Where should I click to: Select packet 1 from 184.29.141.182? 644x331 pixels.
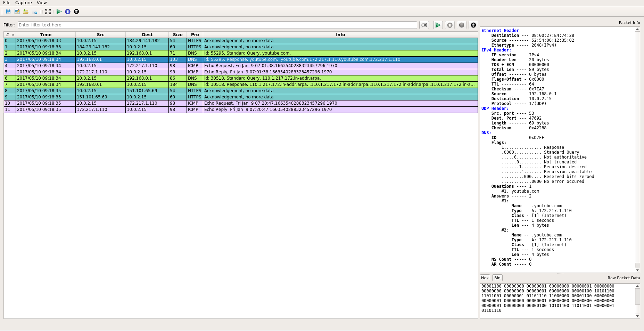(x=241, y=47)
